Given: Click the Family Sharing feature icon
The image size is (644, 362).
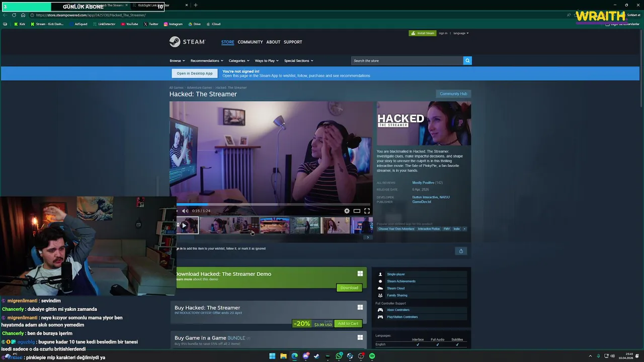Looking at the screenshot, I should click(x=380, y=295).
